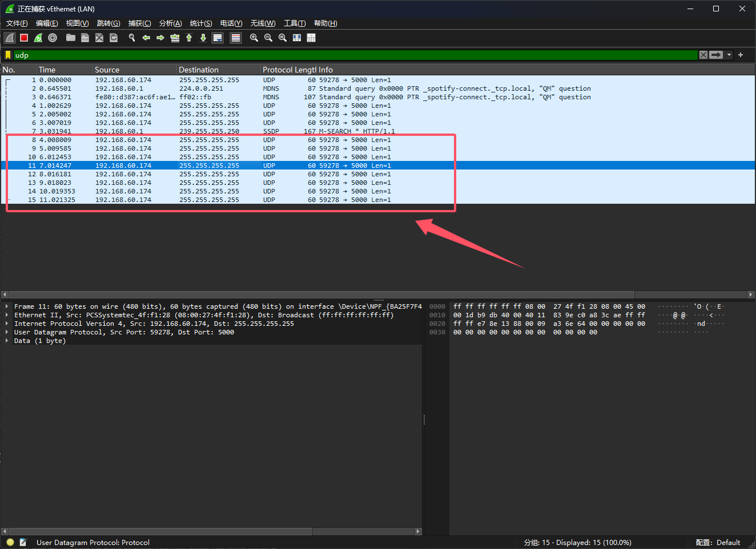Click the packet list horizontal scrollbar
This screenshot has width=756, height=549.
[320, 294]
